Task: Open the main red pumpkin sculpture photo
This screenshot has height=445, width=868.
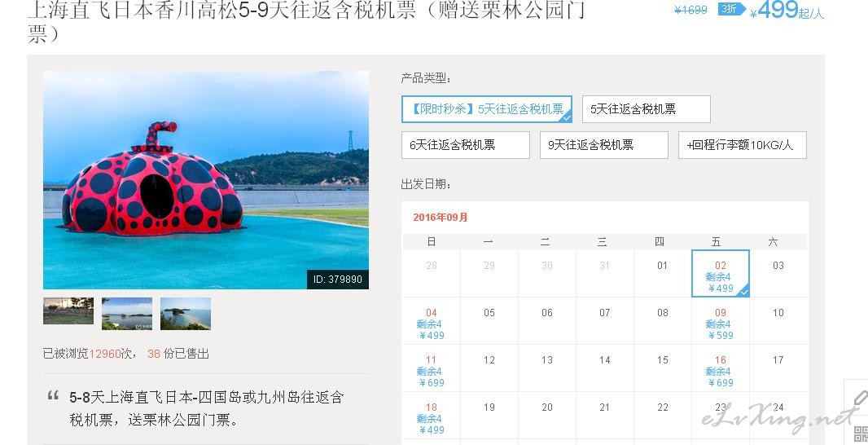Action: tap(206, 180)
